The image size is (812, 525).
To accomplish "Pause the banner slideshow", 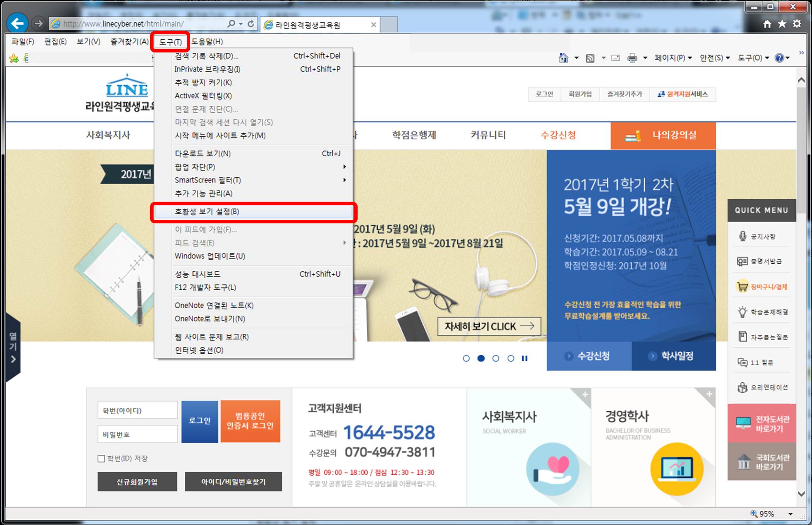I will click(x=524, y=358).
